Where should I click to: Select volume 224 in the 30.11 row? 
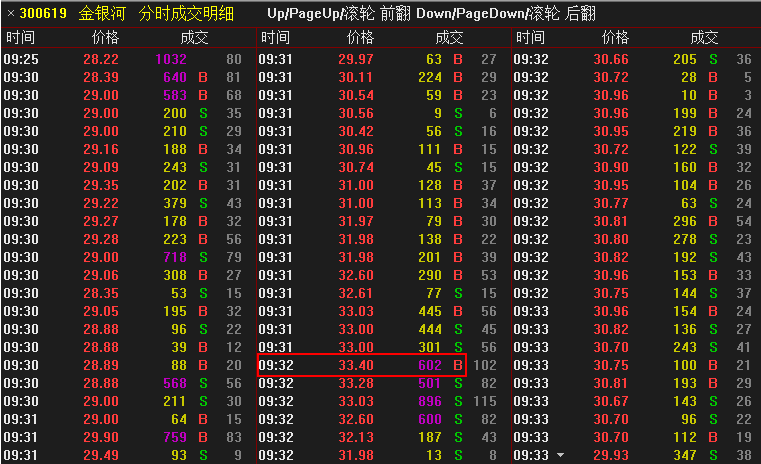(x=430, y=77)
